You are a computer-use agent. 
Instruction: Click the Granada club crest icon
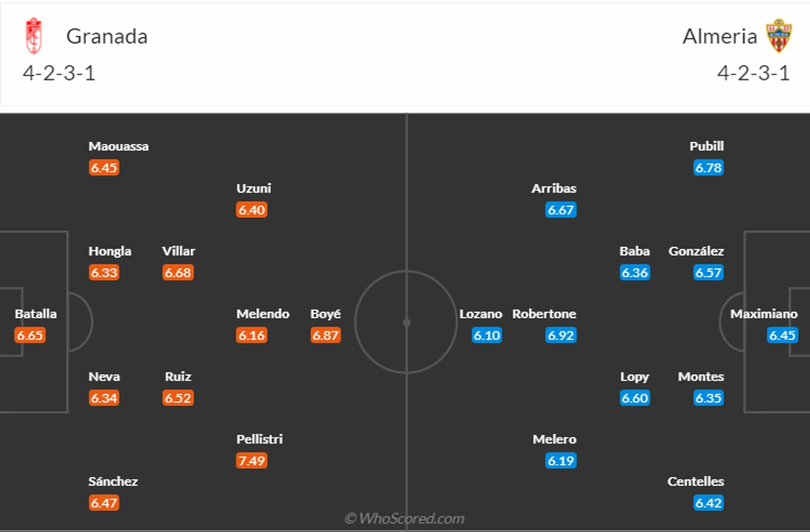coord(34,36)
